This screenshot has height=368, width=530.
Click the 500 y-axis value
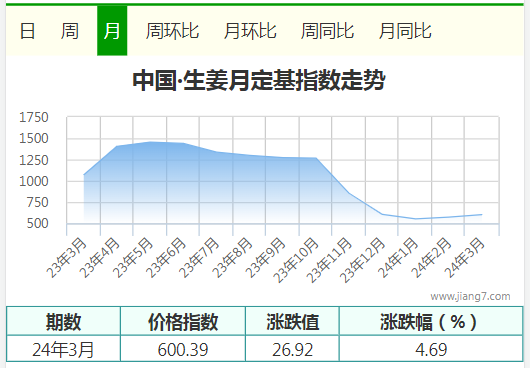pos(38,223)
